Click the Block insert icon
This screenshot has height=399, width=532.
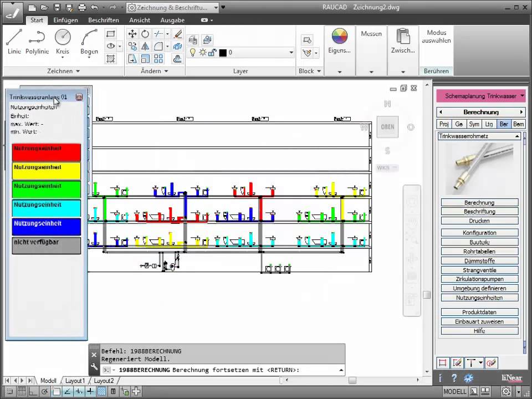[307, 40]
